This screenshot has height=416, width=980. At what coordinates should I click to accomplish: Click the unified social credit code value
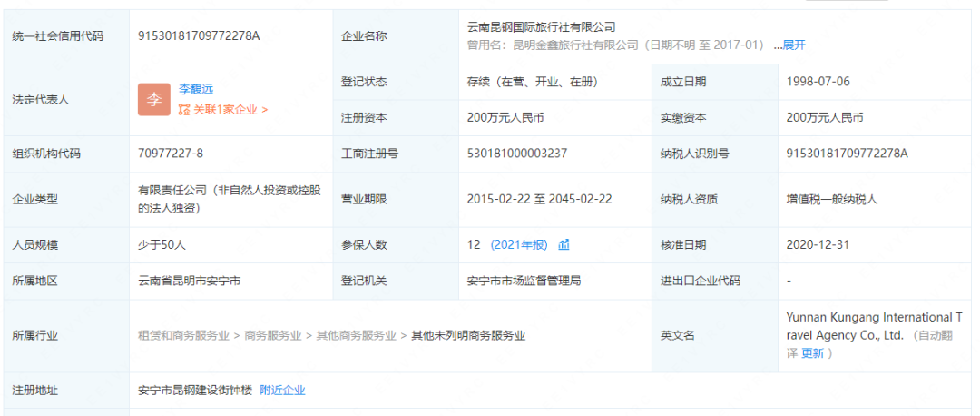point(199,35)
